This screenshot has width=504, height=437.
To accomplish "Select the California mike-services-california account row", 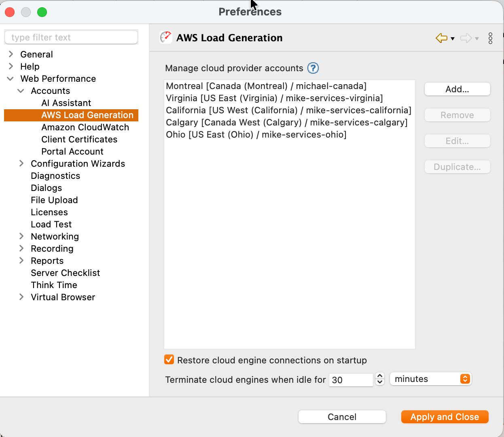I will pos(289,110).
